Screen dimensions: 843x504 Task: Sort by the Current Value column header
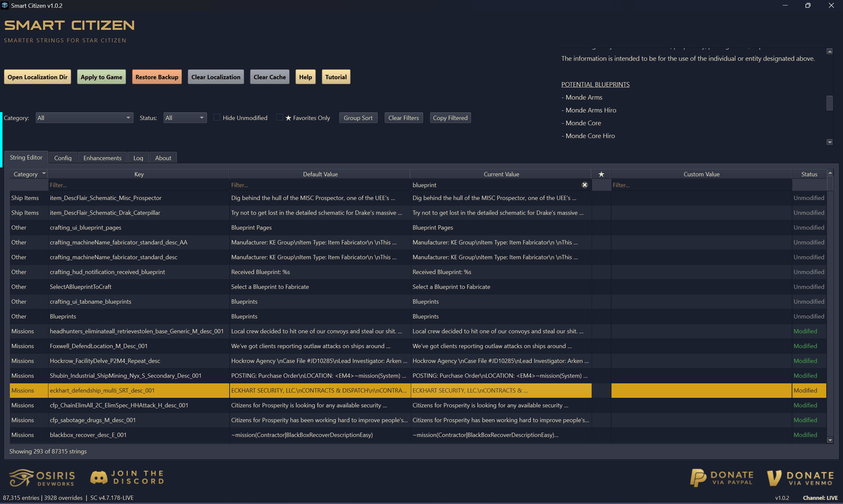pyautogui.click(x=501, y=174)
